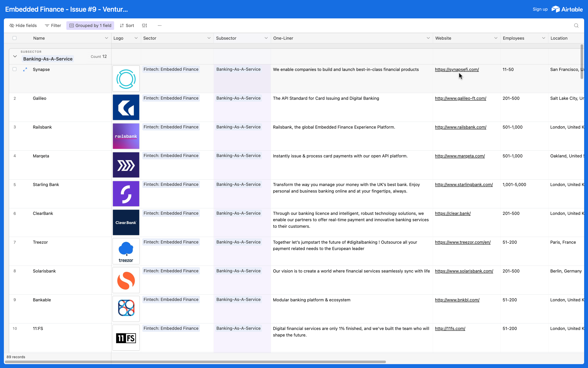The image size is (588, 368).
Task: Open the 11:FS logo image
Action: [x=126, y=338]
